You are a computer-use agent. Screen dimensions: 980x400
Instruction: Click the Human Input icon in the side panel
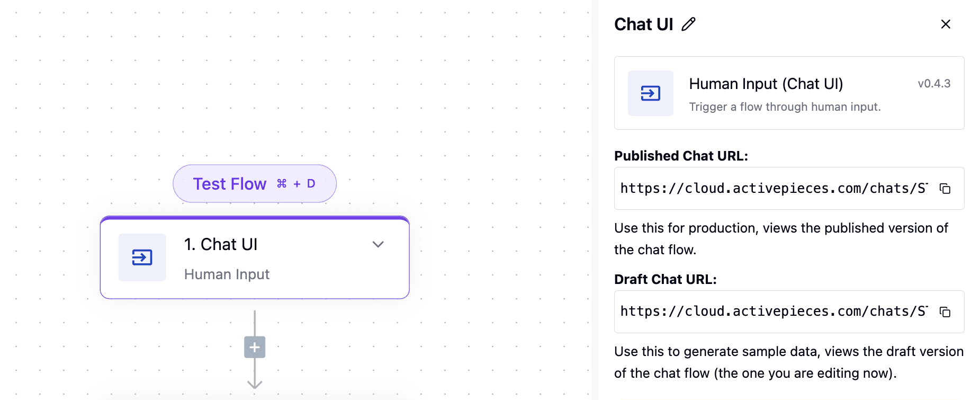click(x=651, y=93)
